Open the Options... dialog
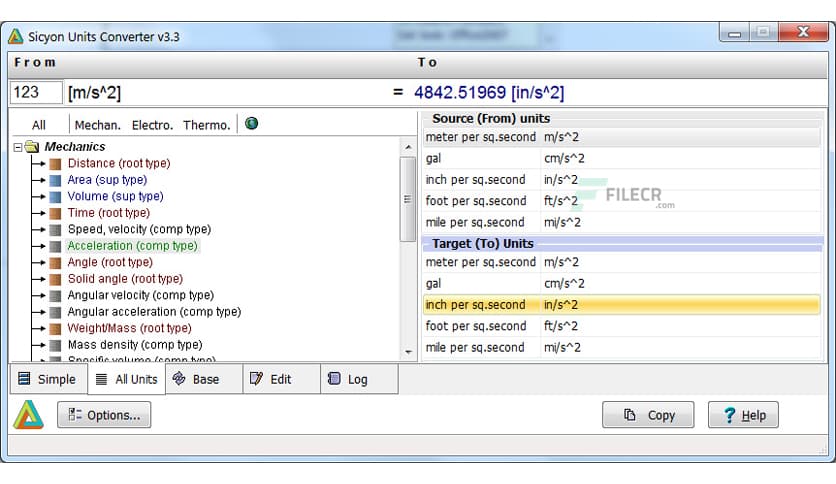 click(x=104, y=415)
